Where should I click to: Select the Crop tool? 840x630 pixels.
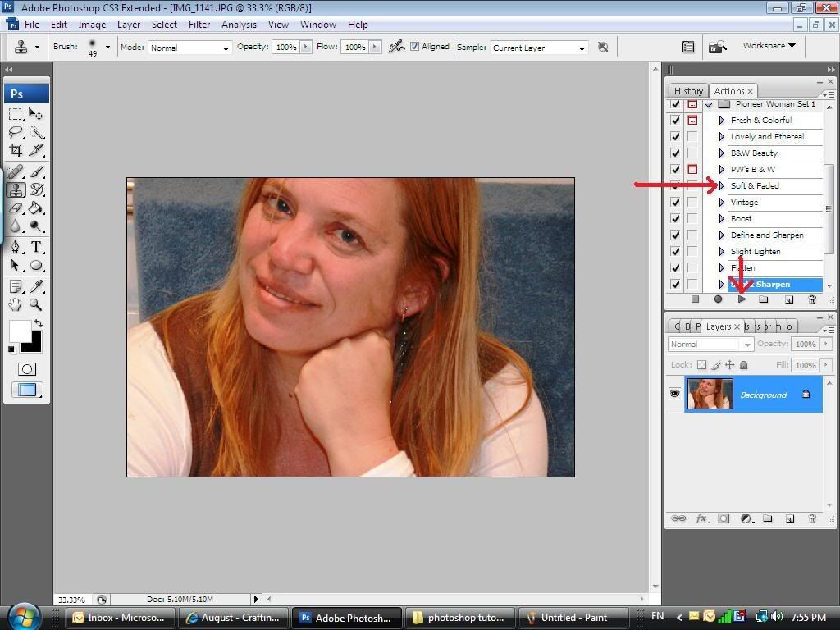tap(16, 151)
